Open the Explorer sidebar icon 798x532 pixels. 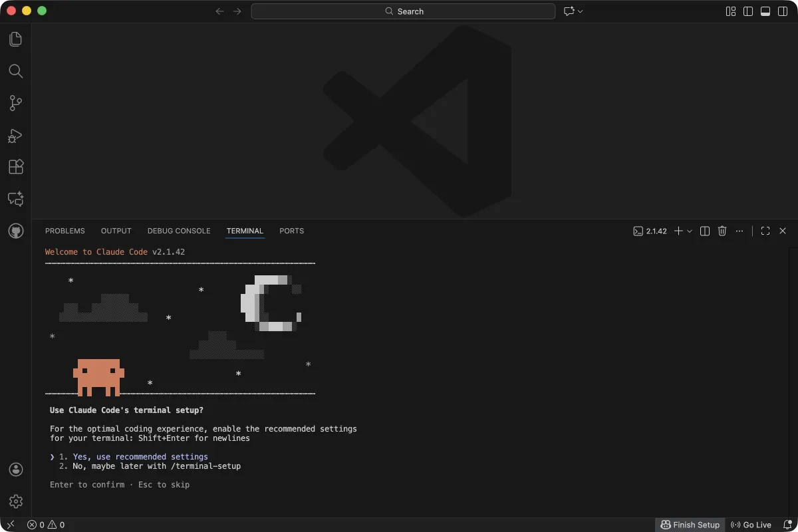15,39
